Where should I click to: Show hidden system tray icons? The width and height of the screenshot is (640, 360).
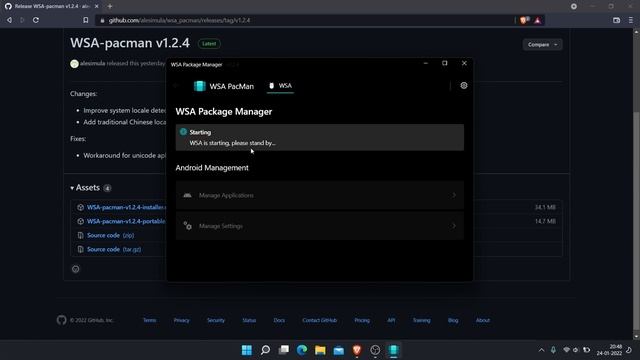point(541,350)
